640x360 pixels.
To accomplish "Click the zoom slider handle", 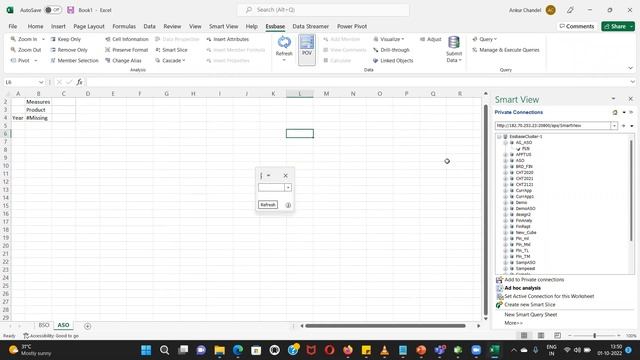I will click(x=595, y=336).
